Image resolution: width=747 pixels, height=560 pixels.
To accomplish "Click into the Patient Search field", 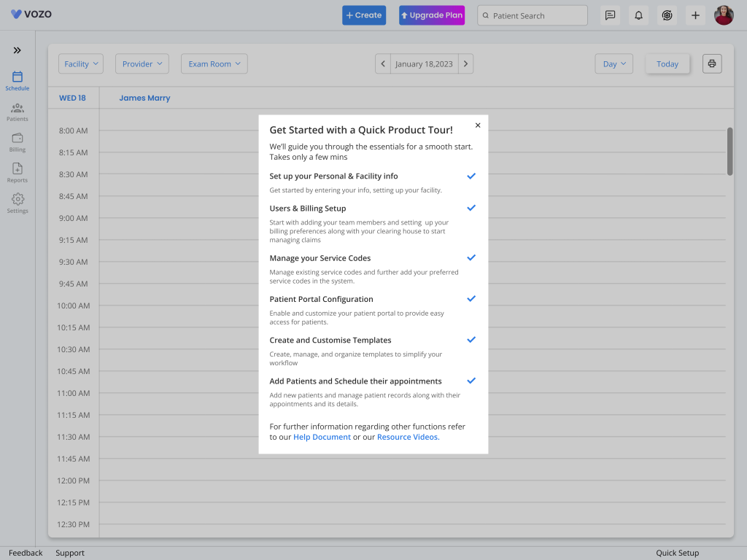I will click(x=533, y=16).
